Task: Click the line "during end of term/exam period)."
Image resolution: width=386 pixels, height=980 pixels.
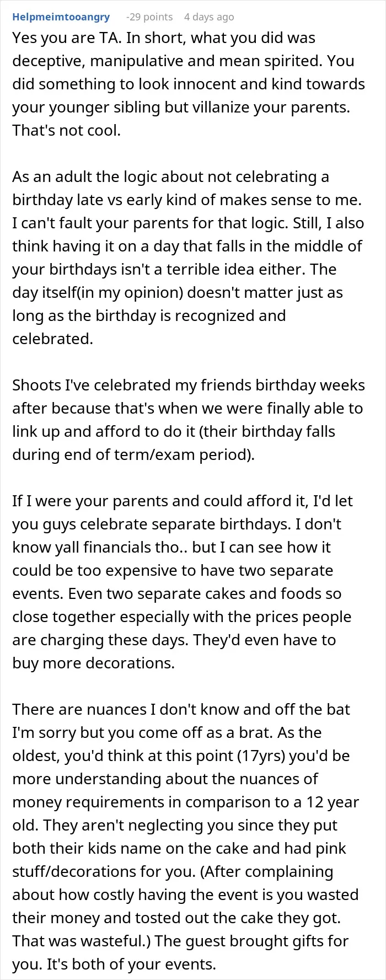Action: pyautogui.click(x=133, y=455)
